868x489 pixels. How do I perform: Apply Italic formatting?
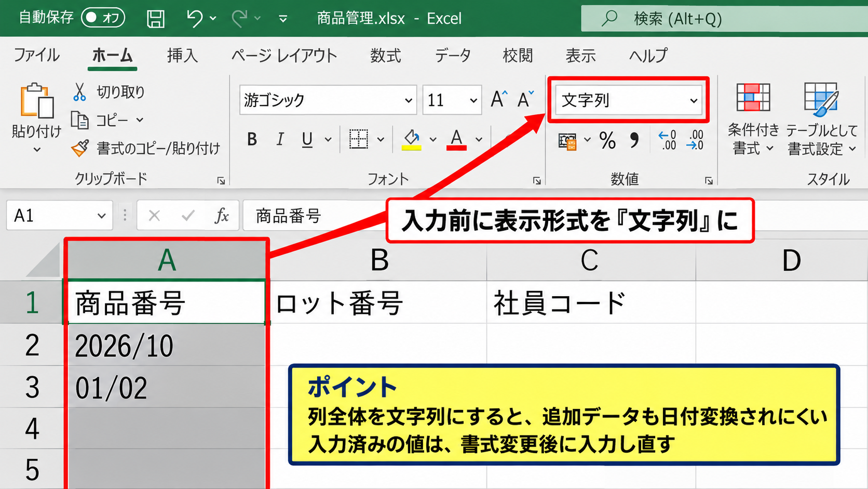click(x=280, y=139)
